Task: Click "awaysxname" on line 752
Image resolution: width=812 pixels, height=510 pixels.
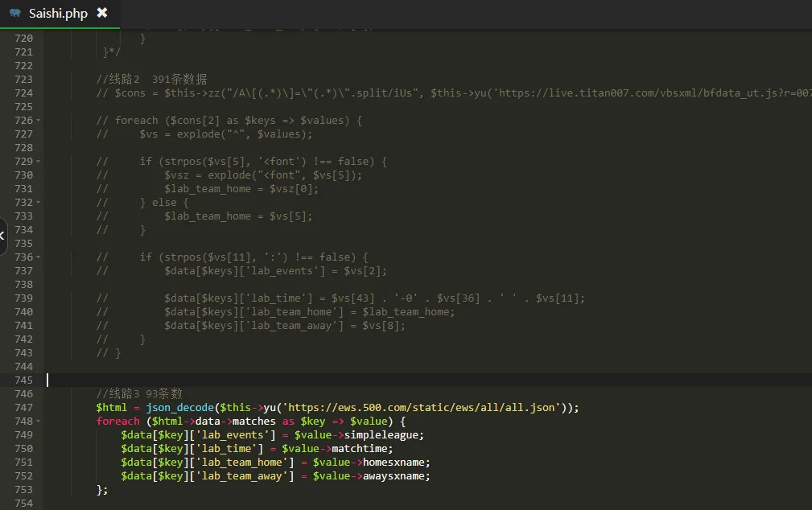Action: tap(394, 476)
